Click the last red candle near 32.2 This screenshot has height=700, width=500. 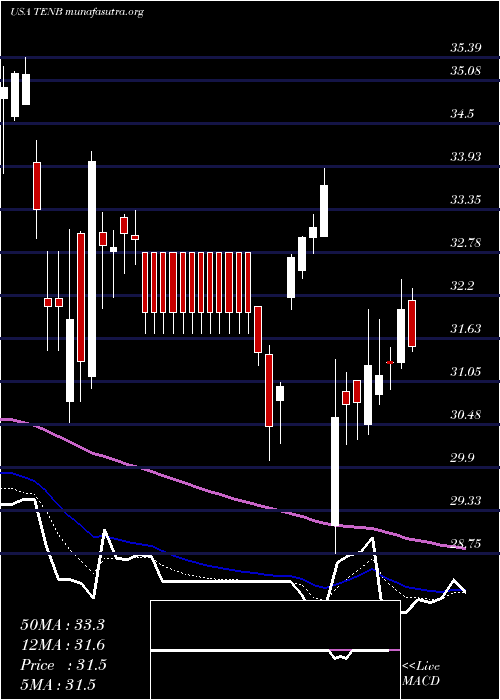412,323
